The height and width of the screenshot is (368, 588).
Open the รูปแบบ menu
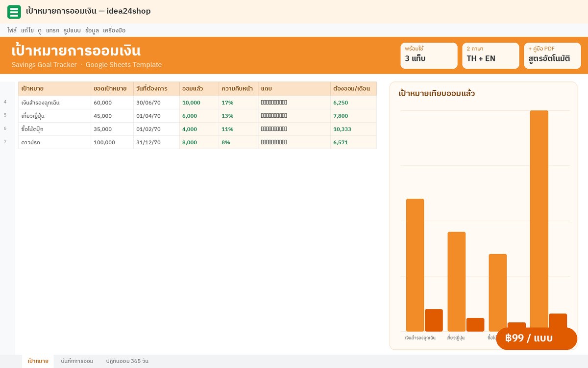(x=72, y=30)
